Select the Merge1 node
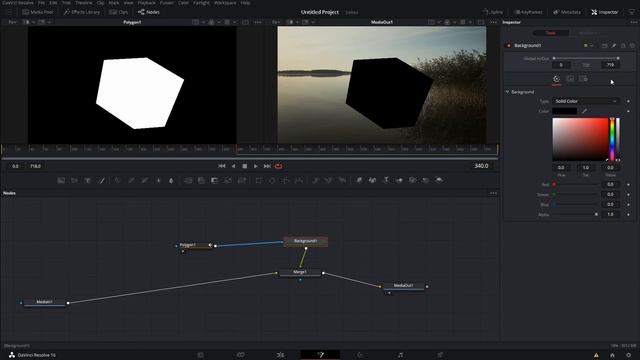Image resolution: width=640 pixels, height=360 pixels. 300,272
